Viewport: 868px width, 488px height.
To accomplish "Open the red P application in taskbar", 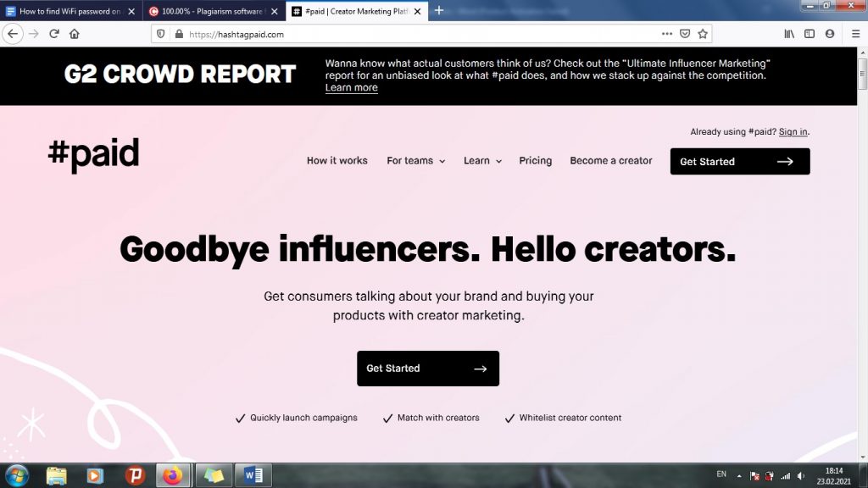I will (x=135, y=475).
